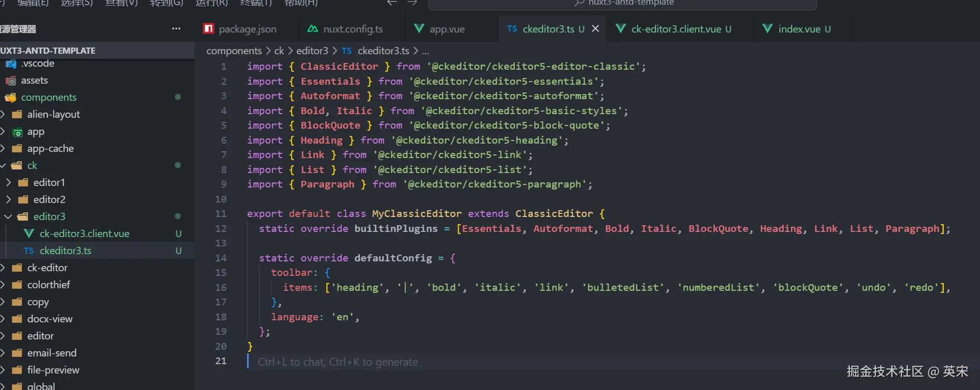Click the Vue icon on index.vue tab
This screenshot has height=390, width=980.
click(768, 28)
